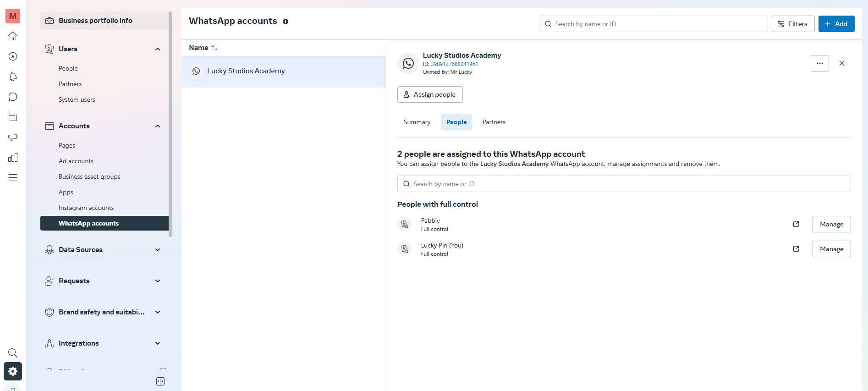The image size is (868, 391).
Task: Click sort arrows next to Name column
Action: pos(214,48)
